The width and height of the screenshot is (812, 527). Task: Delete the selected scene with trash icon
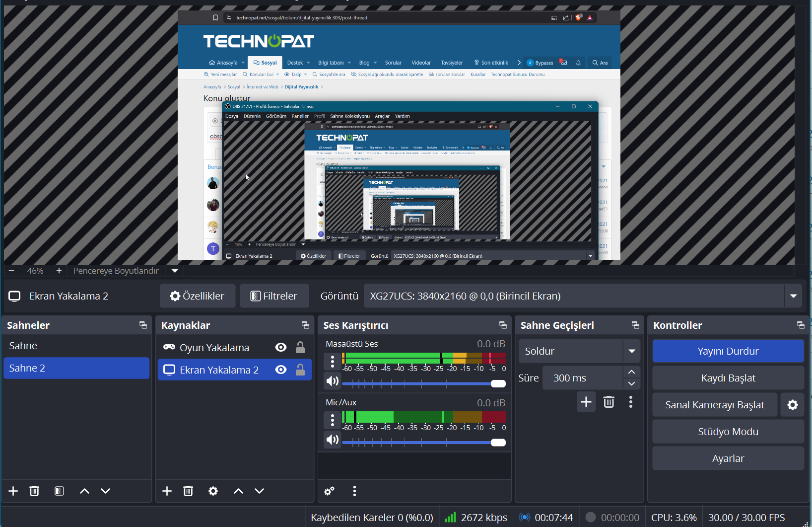click(34, 491)
